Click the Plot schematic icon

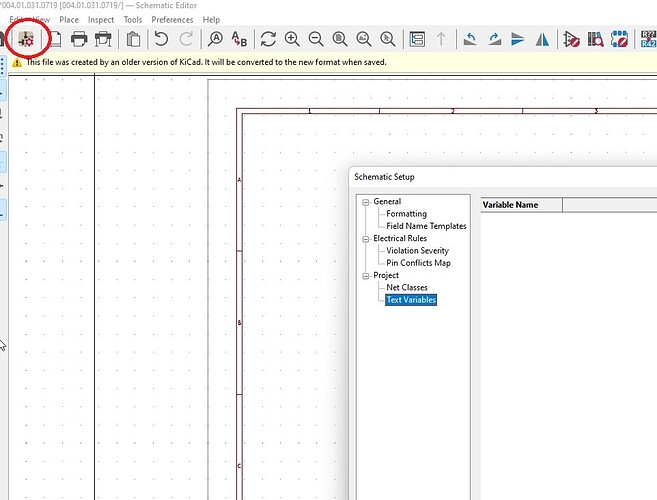[x=103, y=39]
